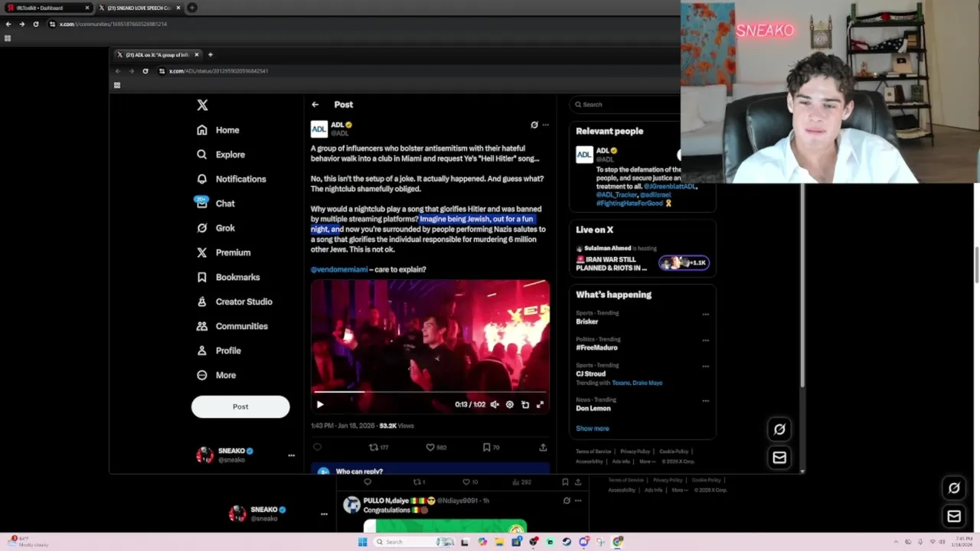
Task: Open new tab in the inner browser
Action: (211, 55)
